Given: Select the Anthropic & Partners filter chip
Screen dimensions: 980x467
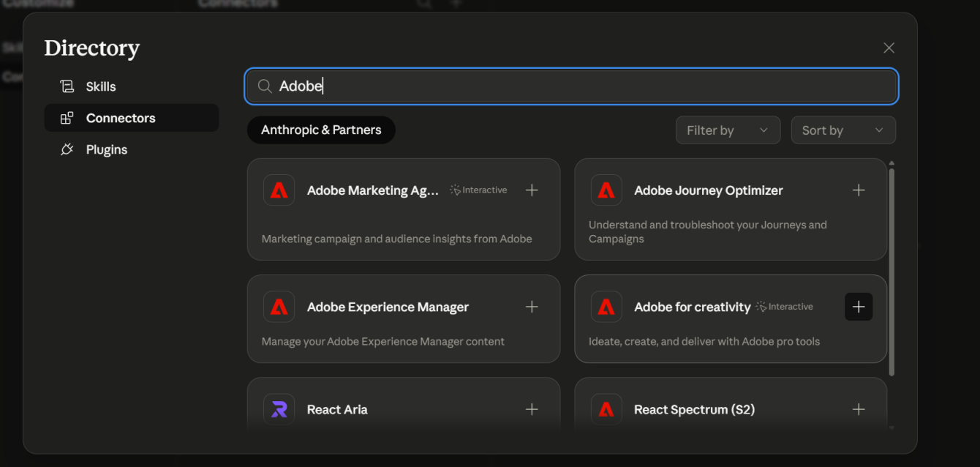Looking at the screenshot, I should pos(321,130).
